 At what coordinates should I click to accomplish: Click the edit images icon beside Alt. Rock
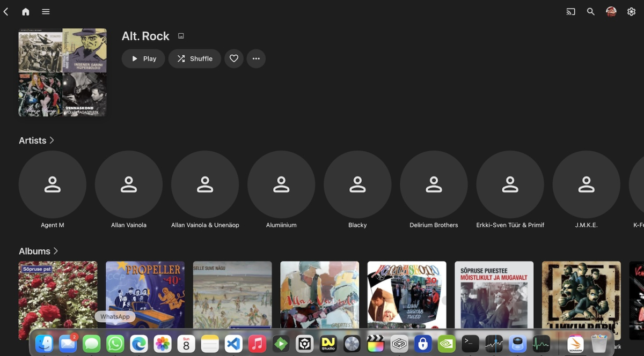pyautogui.click(x=181, y=36)
